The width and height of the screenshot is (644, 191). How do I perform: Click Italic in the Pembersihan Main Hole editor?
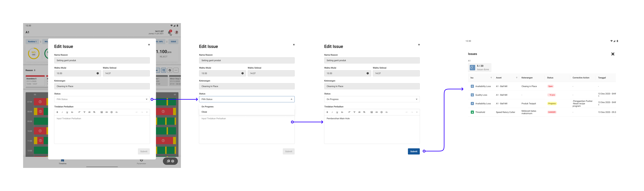coord(332,112)
